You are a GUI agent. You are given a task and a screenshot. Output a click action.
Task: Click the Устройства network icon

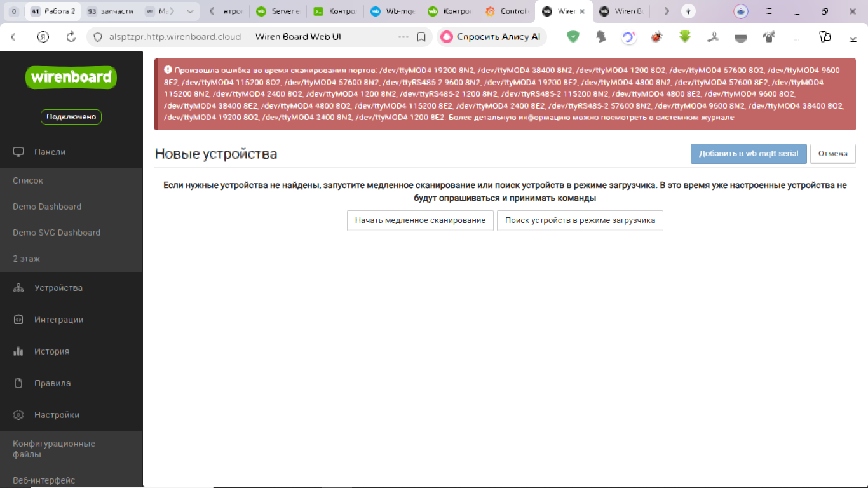tap(18, 288)
